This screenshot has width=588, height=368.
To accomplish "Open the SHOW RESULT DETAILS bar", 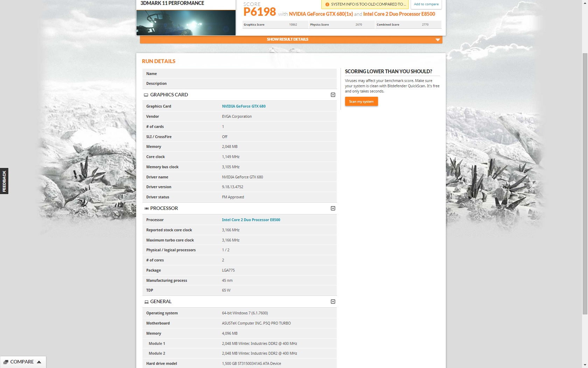I will point(291,39).
